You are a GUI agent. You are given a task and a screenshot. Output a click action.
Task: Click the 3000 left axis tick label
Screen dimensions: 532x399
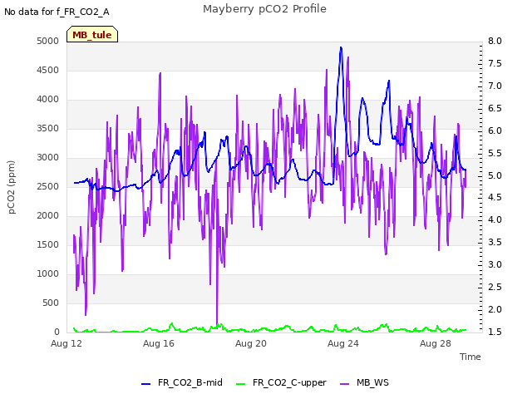click(x=48, y=157)
